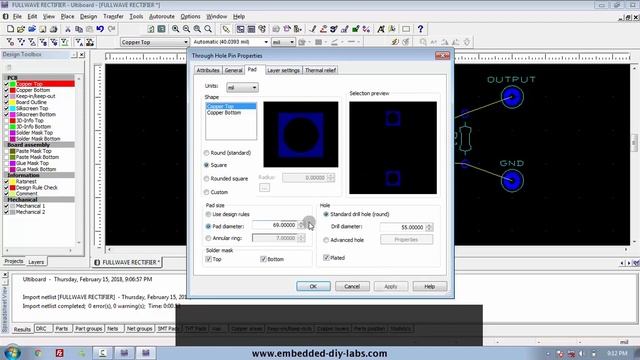The image size is (640, 360).
Task: Open the DRC tab in spreadsheet view
Action: point(41,329)
